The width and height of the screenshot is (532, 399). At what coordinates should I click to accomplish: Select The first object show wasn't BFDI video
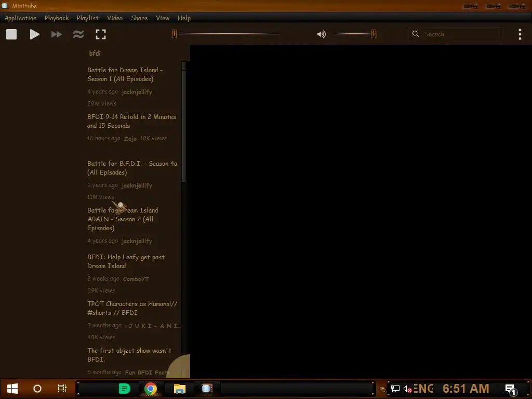[129, 355]
